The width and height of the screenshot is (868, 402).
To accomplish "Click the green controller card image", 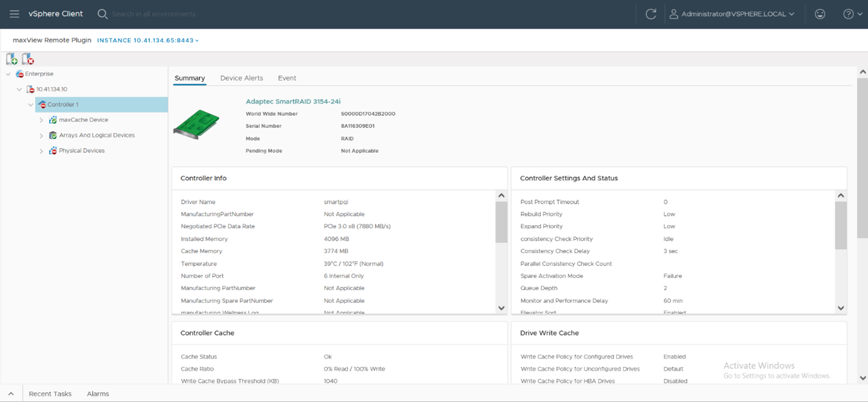I will pyautogui.click(x=196, y=124).
